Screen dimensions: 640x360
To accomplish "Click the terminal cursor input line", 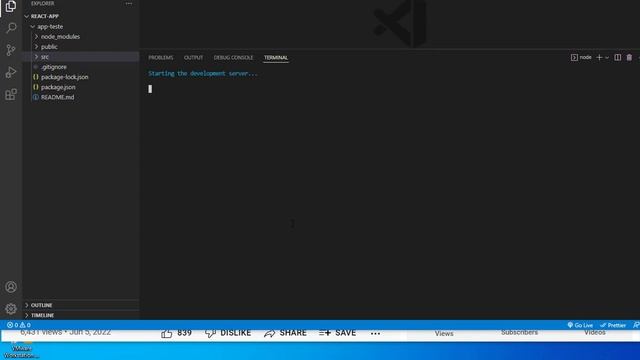I will click(150, 89).
